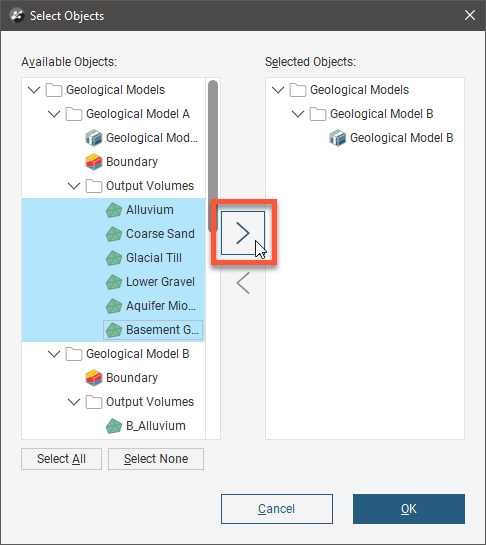Click the Boundary icon under Geological Model A
Image resolution: width=486 pixels, height=545 pixels.
click(x=94, y=162)
